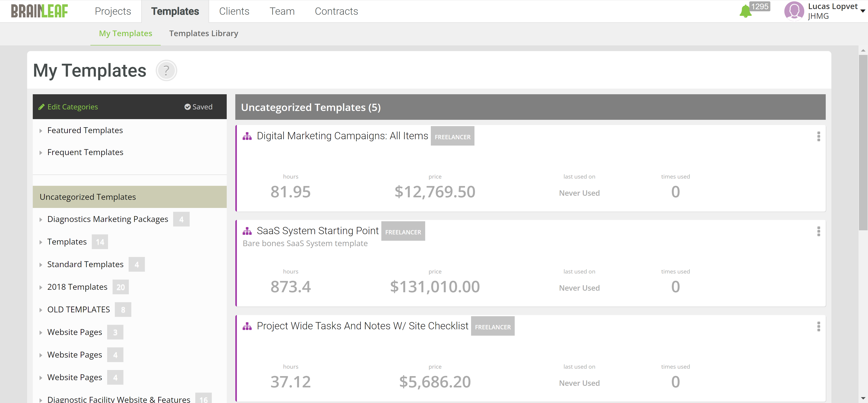Open the Team menu

click(282, 11)
